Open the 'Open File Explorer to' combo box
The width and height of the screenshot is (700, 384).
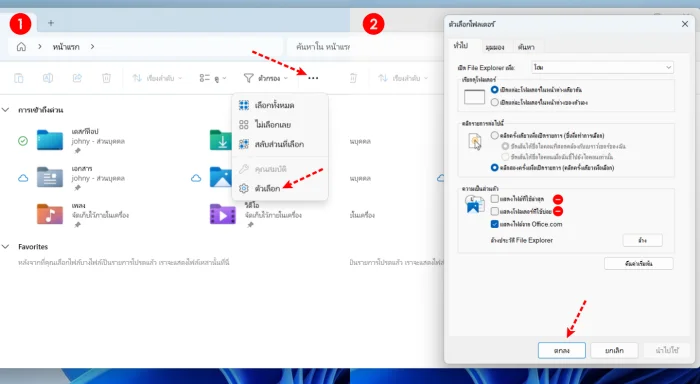click(603, 67)
